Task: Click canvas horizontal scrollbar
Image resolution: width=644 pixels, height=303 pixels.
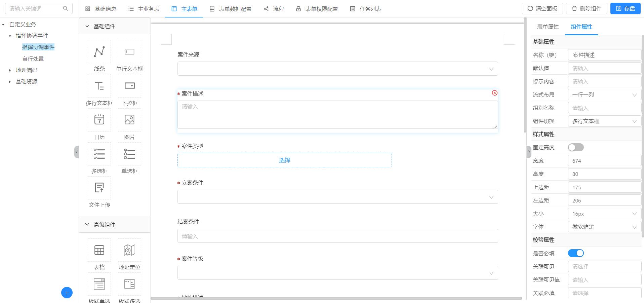Action: pyautogui.click(x=336, y=298)
